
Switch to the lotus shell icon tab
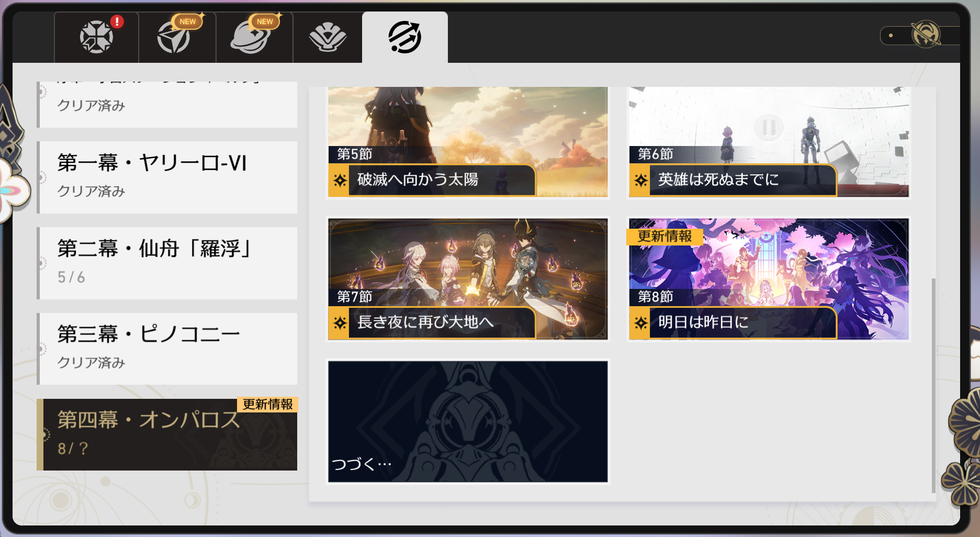point(328,37)
